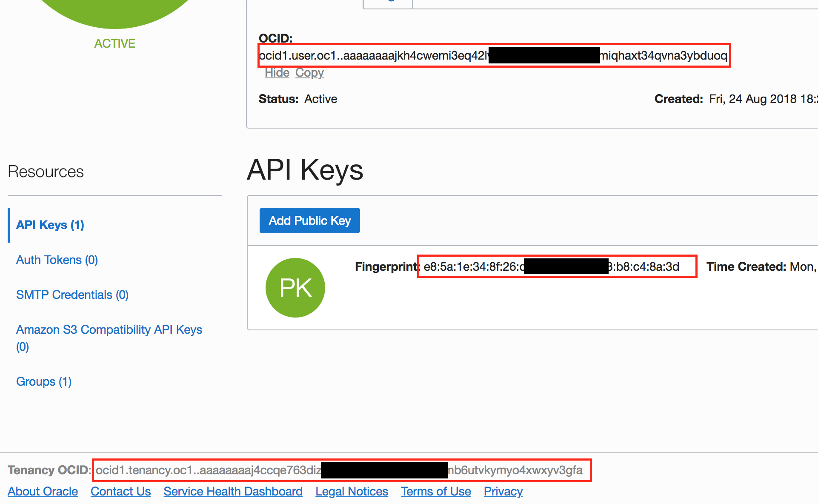This screenshot has width=818, height=504.
Task: Open the Legal Notices link
Action: click(352, 491)
